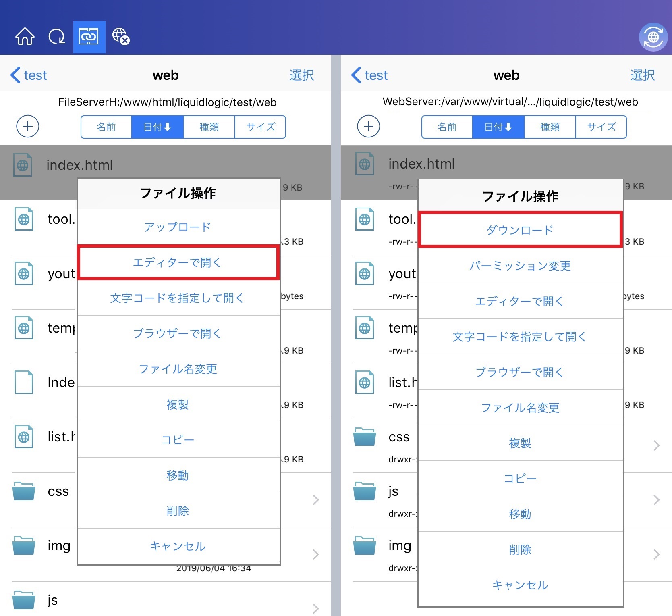Click 選択 in the right pane header
The width and height of the screenshot is (672, 616).
(x=642, y=75)
